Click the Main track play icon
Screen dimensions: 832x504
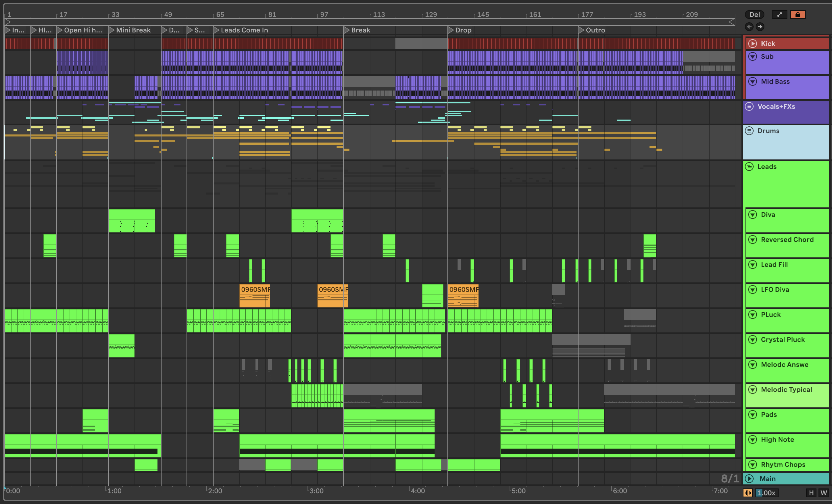point(749,479)
